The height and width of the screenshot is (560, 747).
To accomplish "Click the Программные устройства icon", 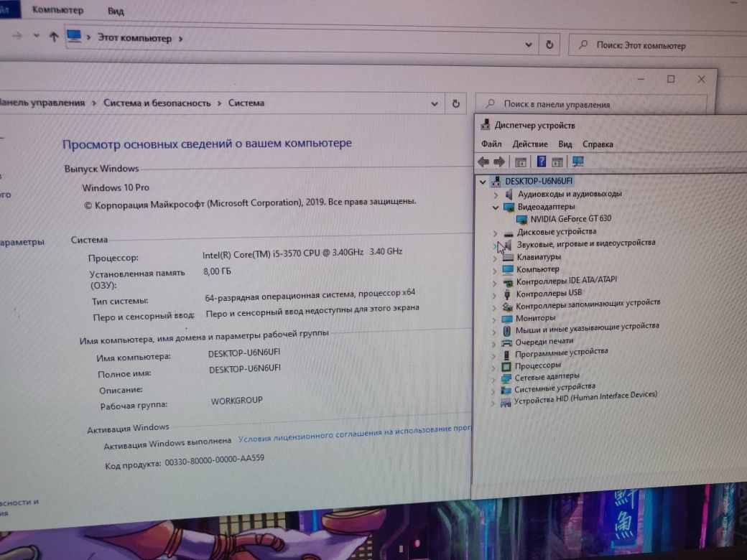I will (506, 355).
